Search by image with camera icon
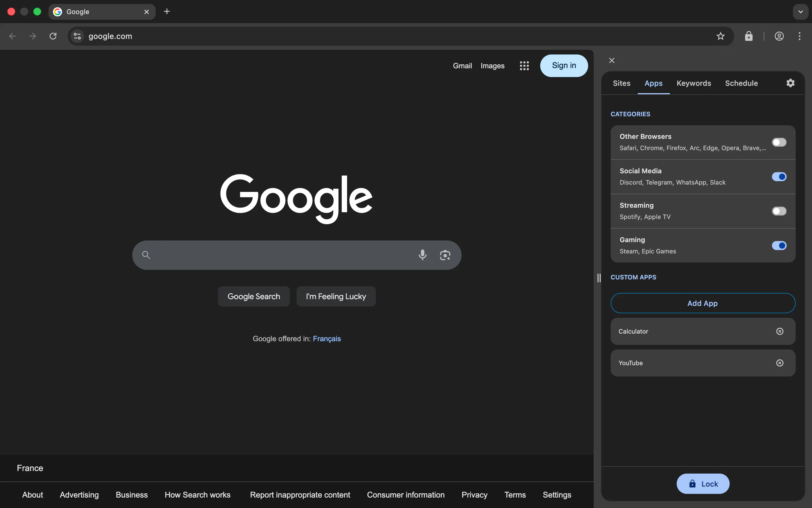This screenshot has width=812, height=508. pyautogui.click(x=445, y=255)
